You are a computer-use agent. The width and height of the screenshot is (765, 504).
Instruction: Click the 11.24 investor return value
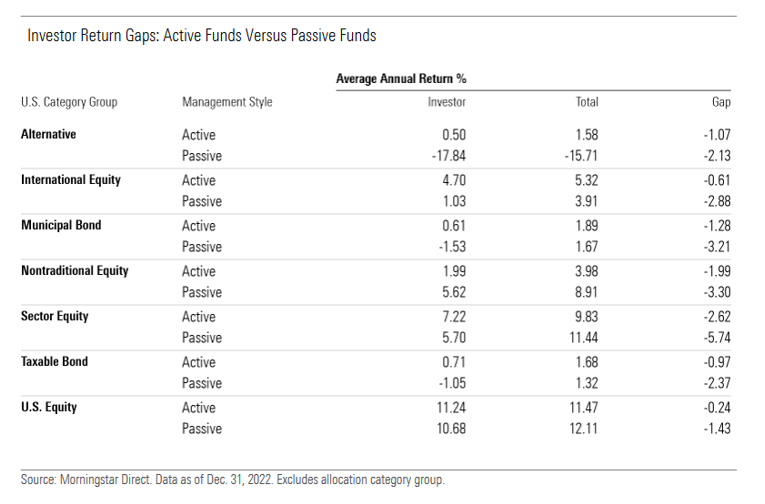449,407
